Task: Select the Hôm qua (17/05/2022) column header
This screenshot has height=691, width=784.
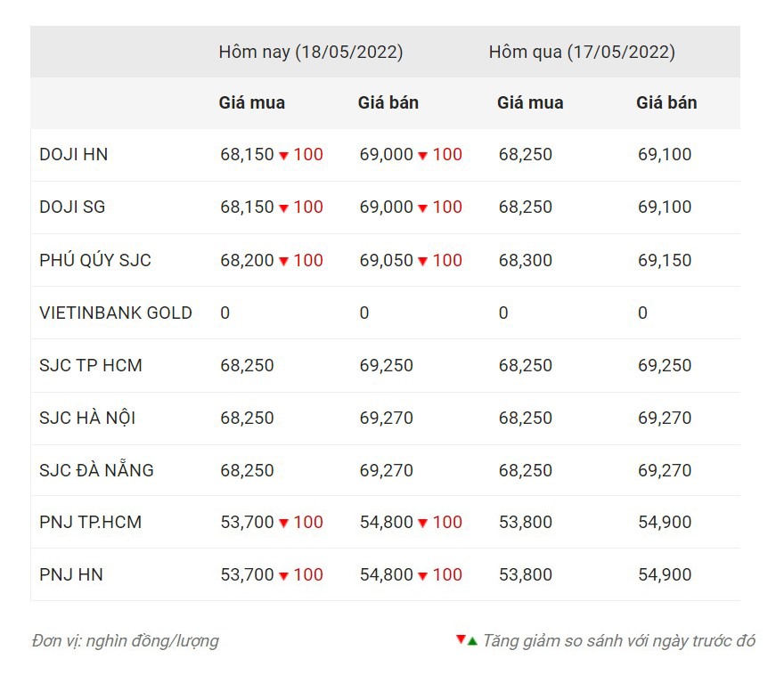Action: point(582,52)
